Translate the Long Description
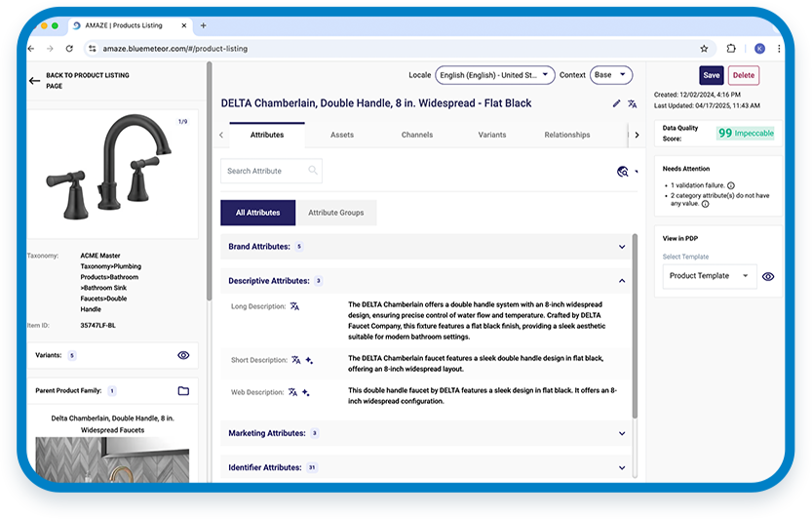Image resolution: width=812 pixels, height=519 pixels. click(x=294, y=306)
